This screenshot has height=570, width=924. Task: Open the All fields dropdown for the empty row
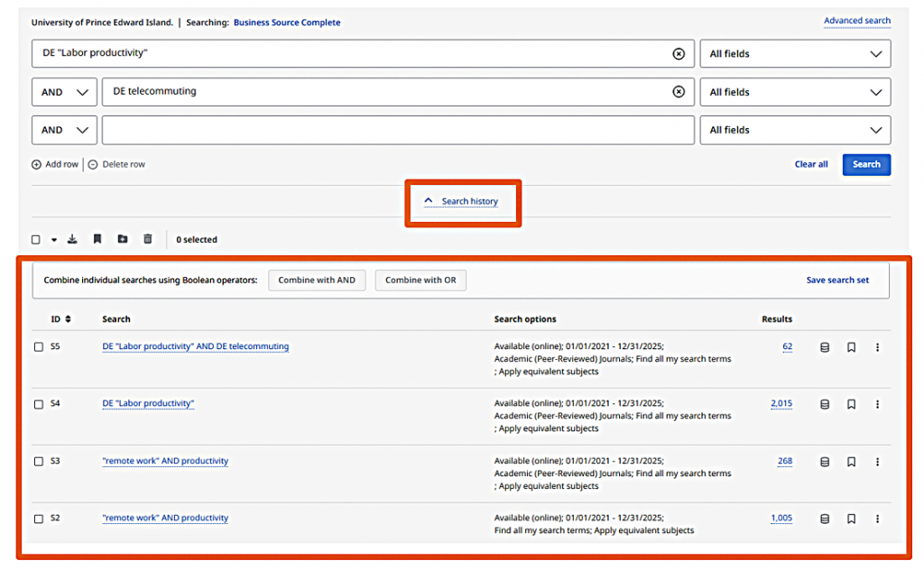click(795, 130)
